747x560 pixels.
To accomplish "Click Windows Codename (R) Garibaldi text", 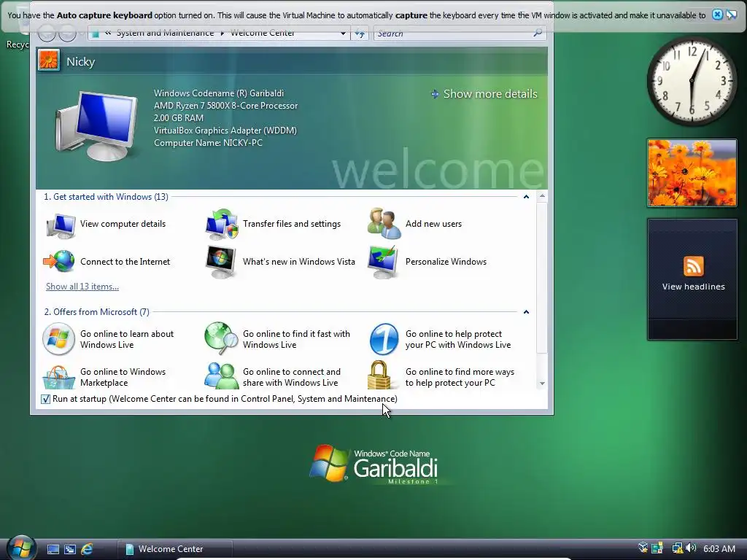I will (219, 93).
